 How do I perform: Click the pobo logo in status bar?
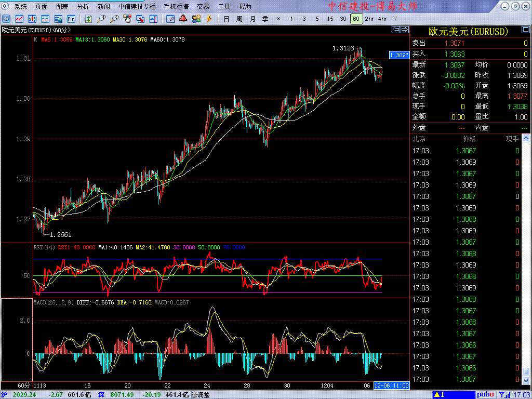(486, 395)
